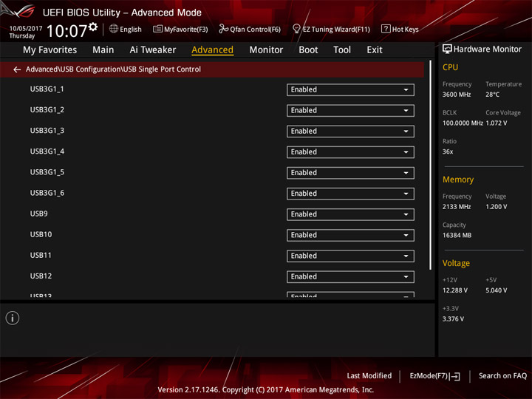Switch to EzMode(F7)
Screen dimensions: 532x399
coord(435,376)
